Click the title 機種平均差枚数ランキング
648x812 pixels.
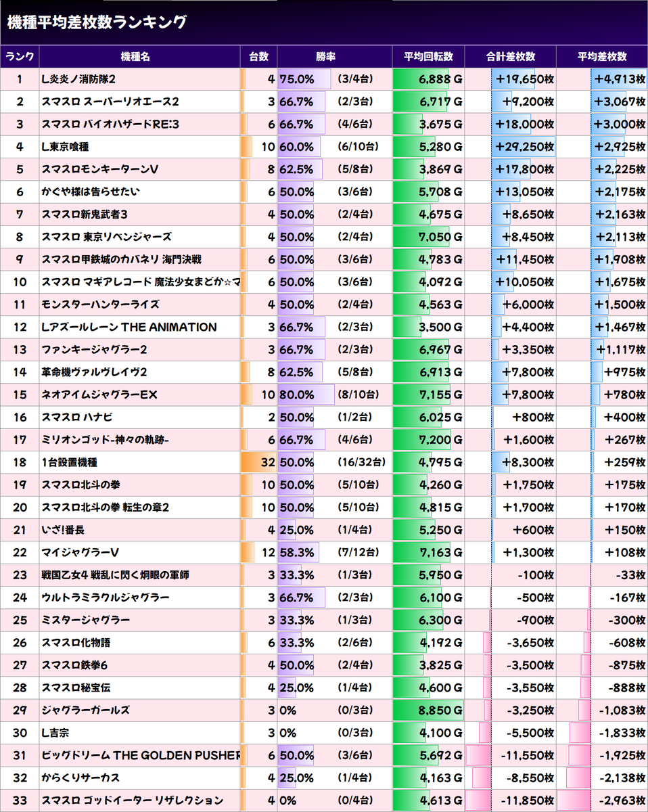coord(97,22)
